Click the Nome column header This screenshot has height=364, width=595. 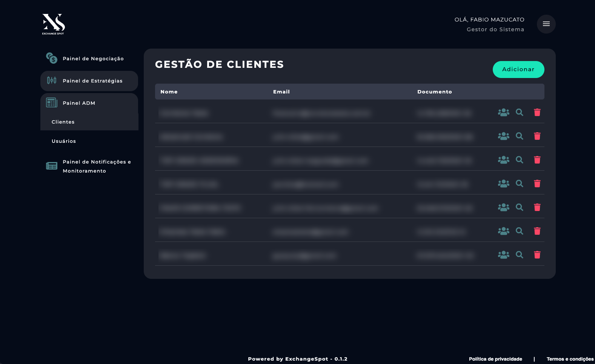[169, 92]
